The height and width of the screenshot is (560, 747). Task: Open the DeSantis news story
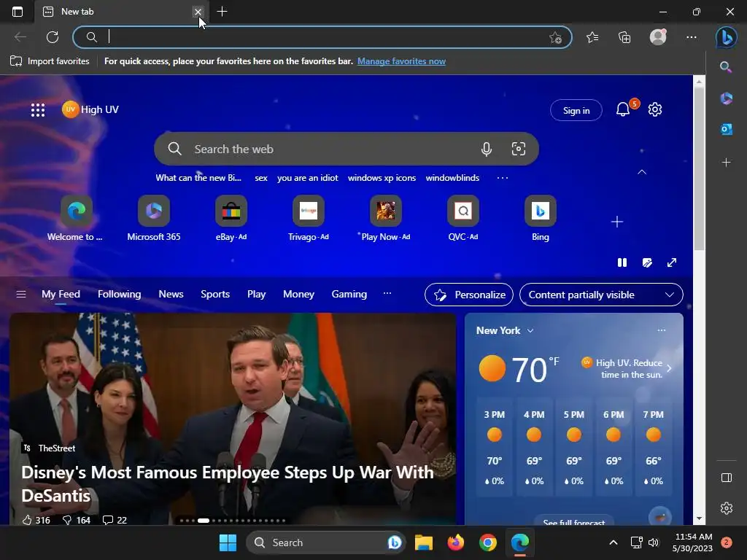click(228, 484)
